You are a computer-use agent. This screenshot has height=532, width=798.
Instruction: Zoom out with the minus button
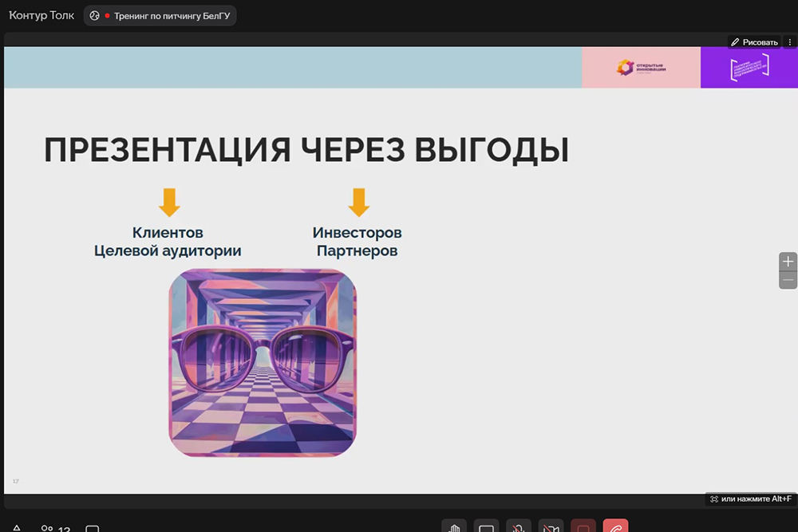pyautogui.click(x=788, y=280)
